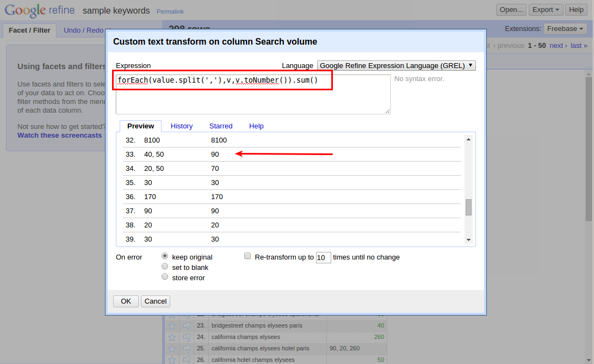Screen dimensions: 594x364
Task: Select 'keep original' on error option
Action: tap(165, 256)
